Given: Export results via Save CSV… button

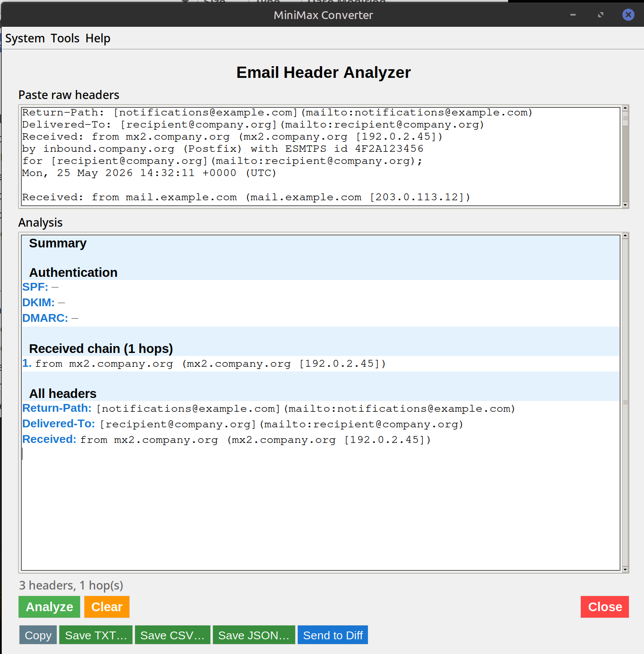Looking at the screenshot, I should click(x=172, y=635).
